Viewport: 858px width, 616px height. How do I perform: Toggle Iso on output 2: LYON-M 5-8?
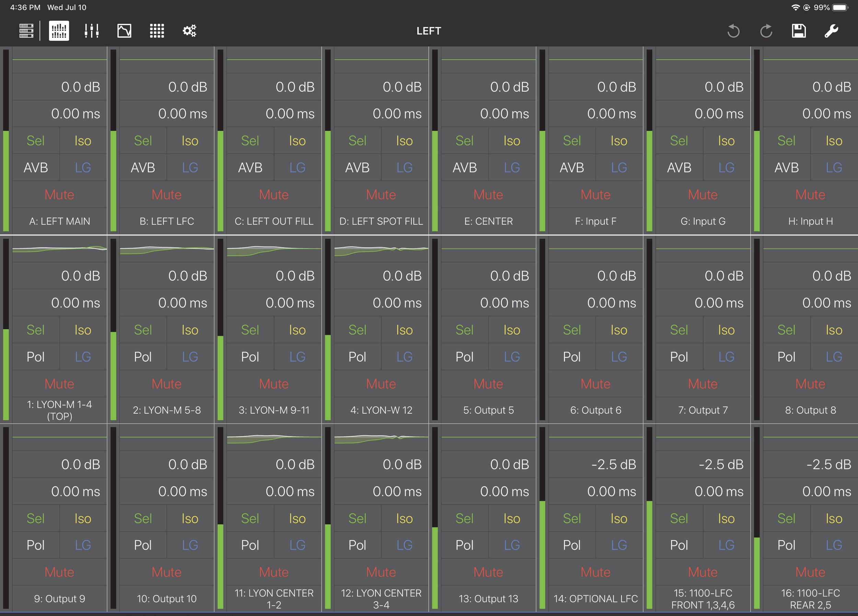[x=190, y=330]
